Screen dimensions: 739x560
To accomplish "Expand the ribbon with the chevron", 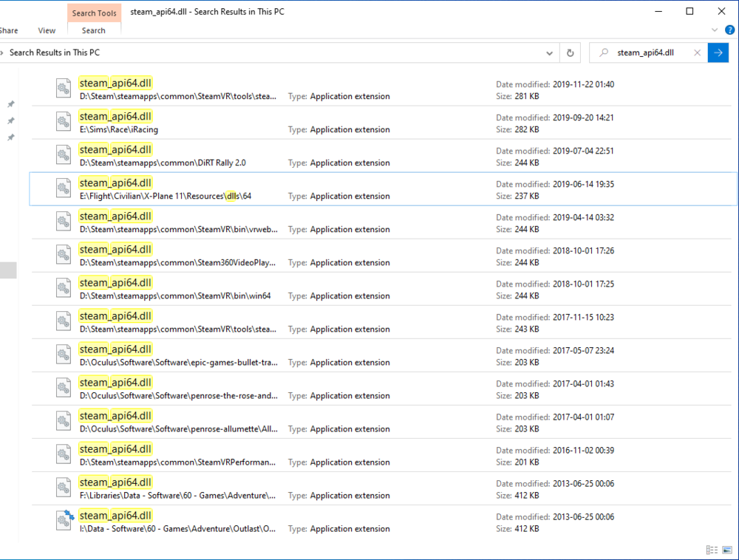I will click(x=715, y=30).
